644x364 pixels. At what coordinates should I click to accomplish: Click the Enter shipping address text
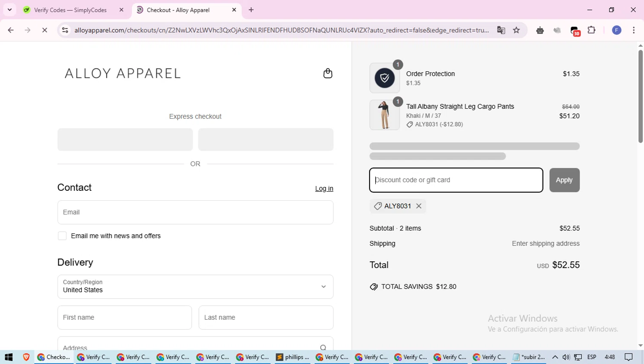[546, 244]
